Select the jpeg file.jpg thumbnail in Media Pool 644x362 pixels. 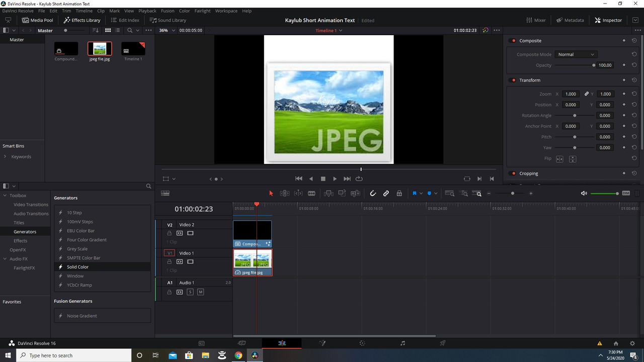tap(99, 48)
